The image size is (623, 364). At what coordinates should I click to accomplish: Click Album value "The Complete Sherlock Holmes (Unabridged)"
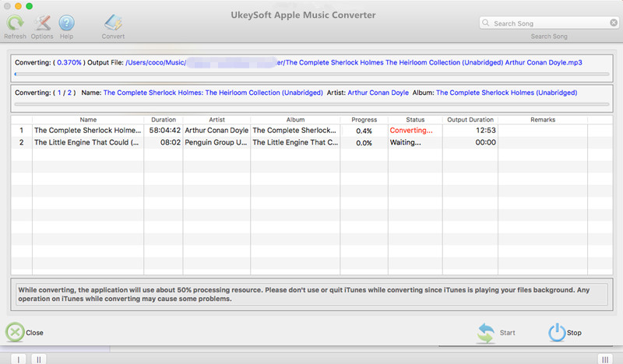click(507, 93)
